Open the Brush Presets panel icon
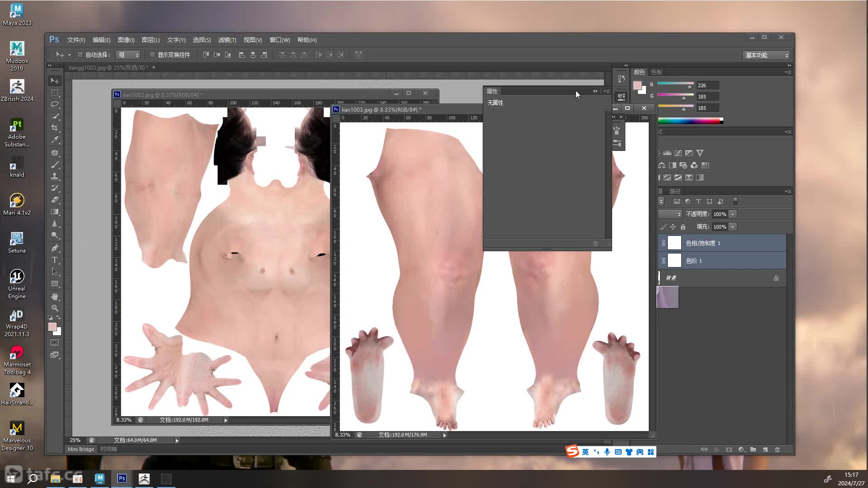The width and height of the screenshot is (868, 488). tap(617, 143)
